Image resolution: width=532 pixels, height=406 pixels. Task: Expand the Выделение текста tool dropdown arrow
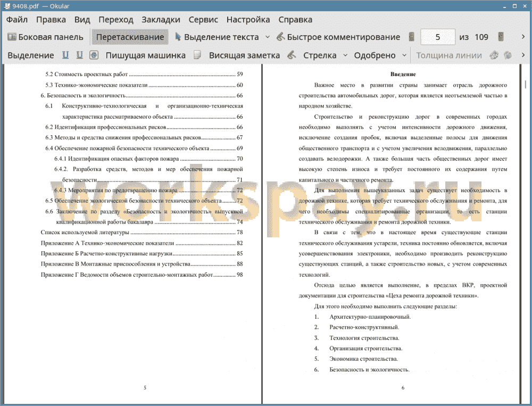[268, 37]
